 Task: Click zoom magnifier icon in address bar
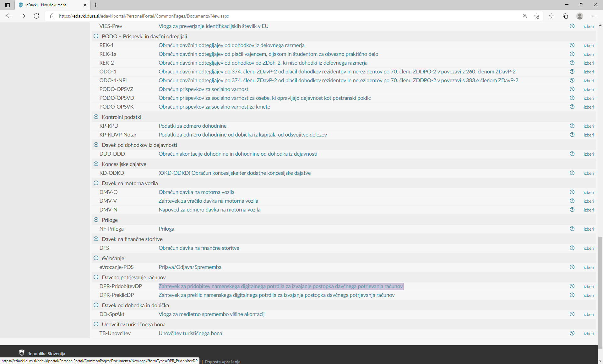525,16
